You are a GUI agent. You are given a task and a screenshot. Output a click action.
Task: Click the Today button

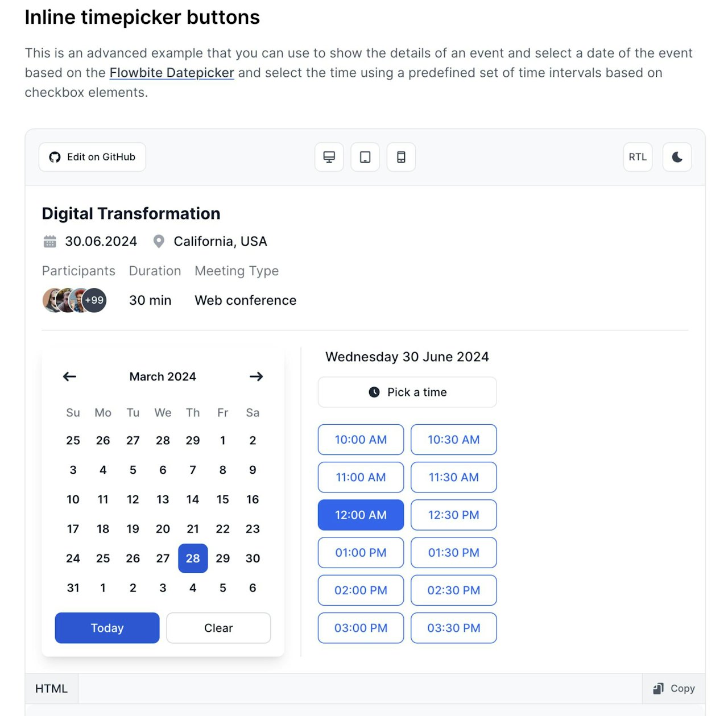tap(106, 628)
